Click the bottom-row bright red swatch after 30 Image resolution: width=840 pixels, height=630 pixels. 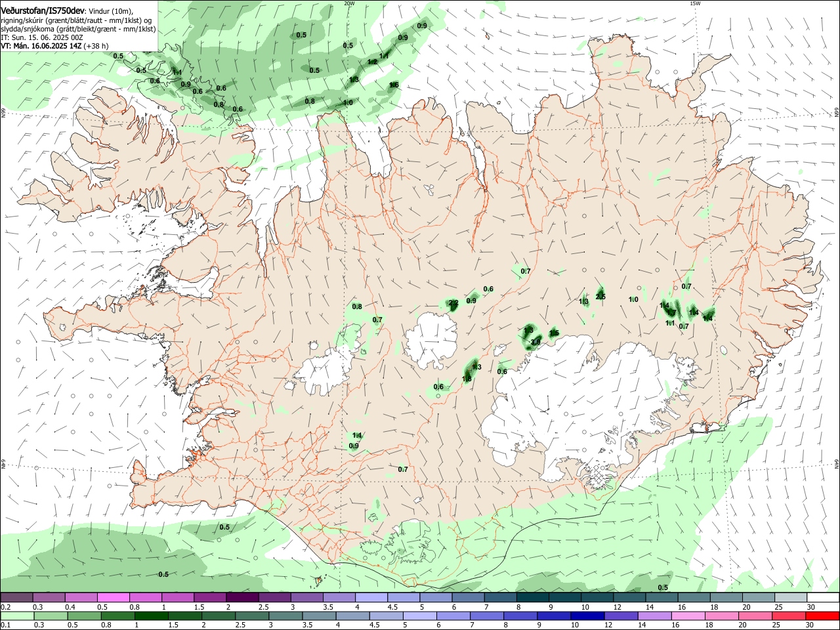click(822, 616)
